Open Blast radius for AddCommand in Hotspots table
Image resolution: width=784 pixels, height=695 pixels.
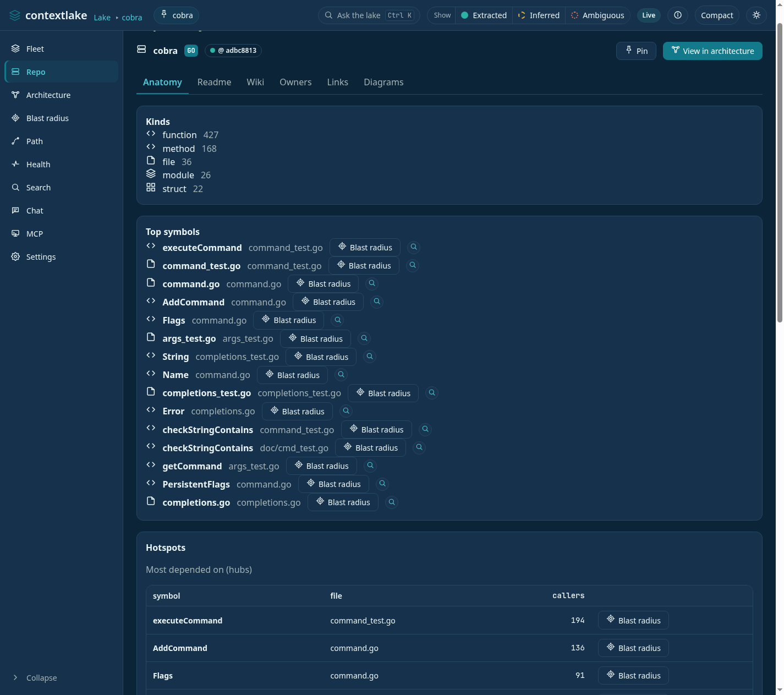pyautogui.click(x=633, y=648)
